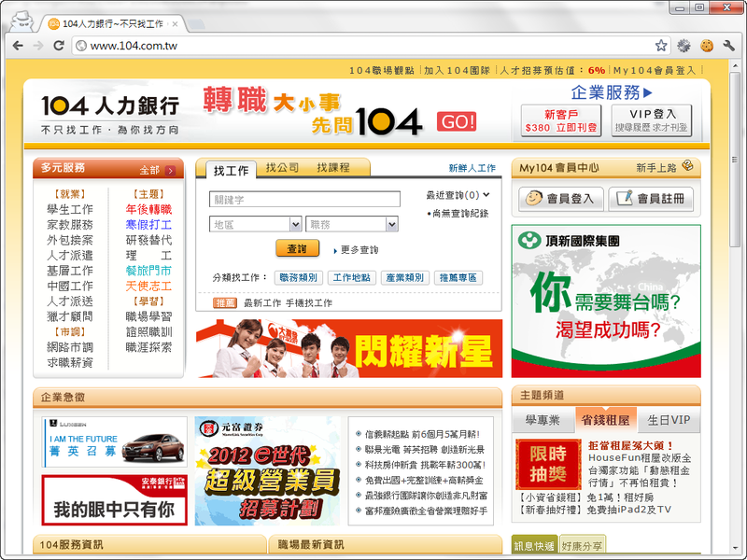This screenshot has height=560, width=747.
Task: Open the 年後轉職 theme link
Action: tap(148, 210)
